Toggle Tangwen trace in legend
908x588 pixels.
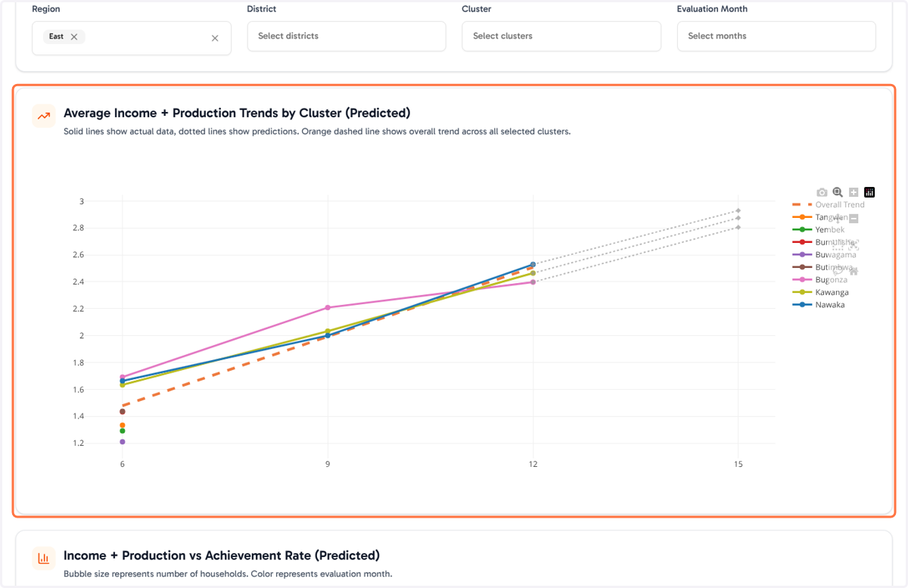820,217
